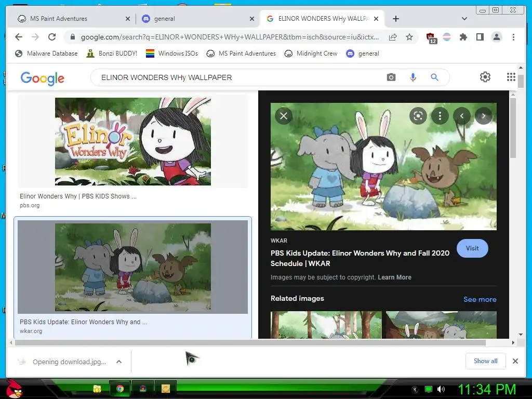The width and height of the screenshot is (532, 399).
Task: Go back to the previous page
Action: point(19,37)
